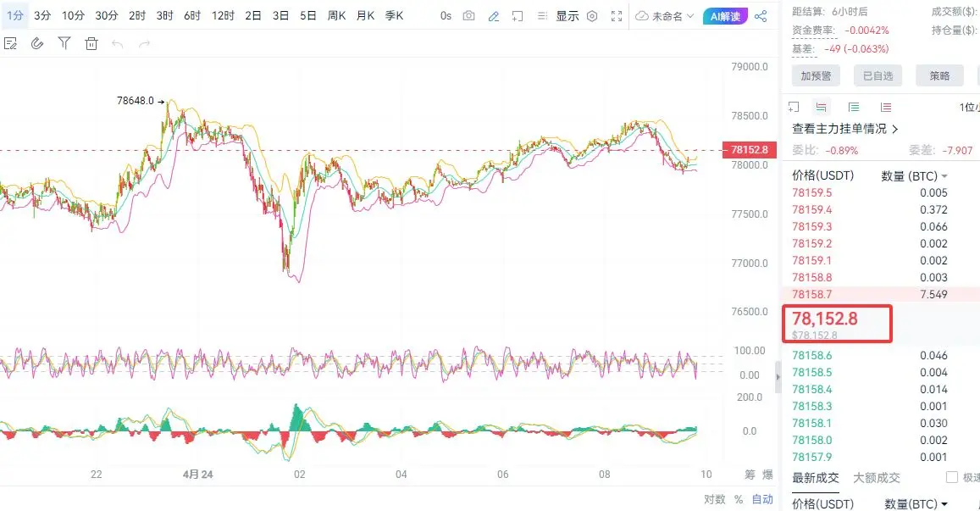The width and height of the screenshot is (980, 511).
Task: Click sell order row 78158.7
Action: (x=881, y=295)
